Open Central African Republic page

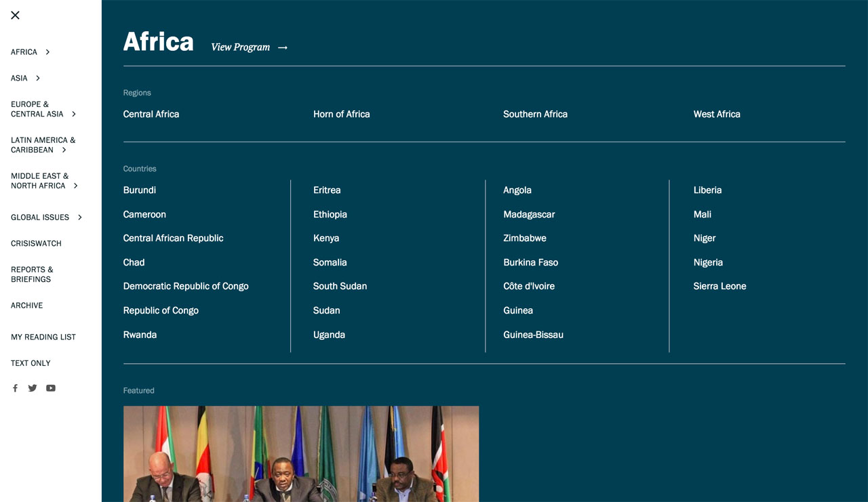point(173,238)
